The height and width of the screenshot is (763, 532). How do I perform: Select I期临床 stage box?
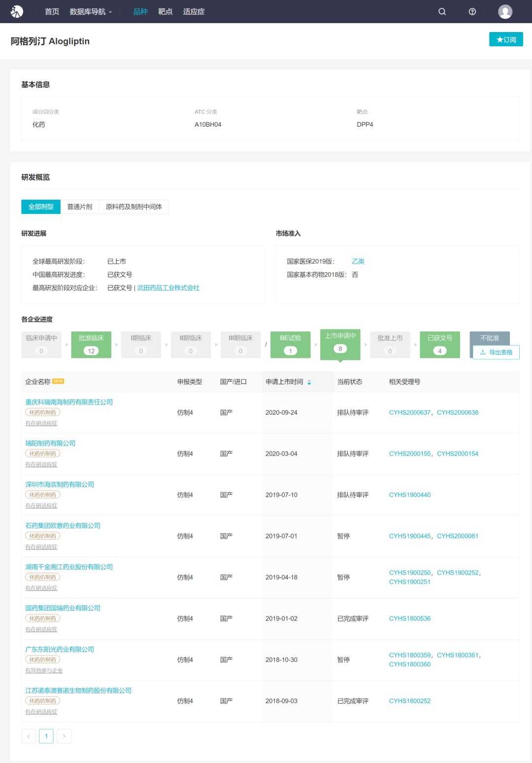141,344
